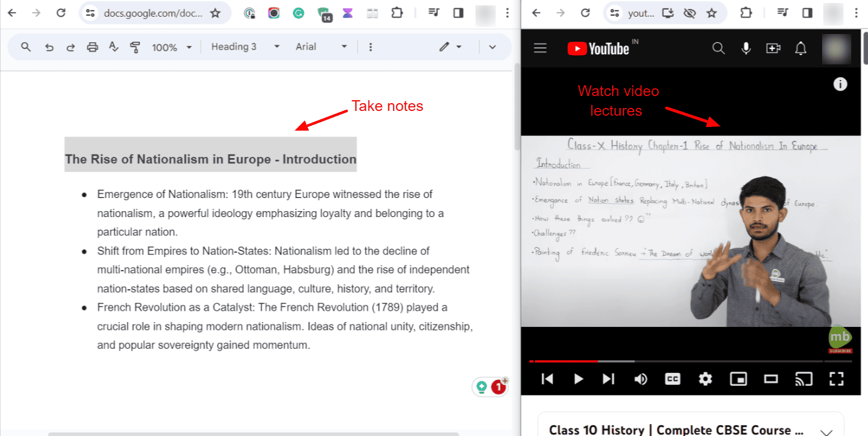Open the Docs toolbar three-dot more menu

(370, 47)
